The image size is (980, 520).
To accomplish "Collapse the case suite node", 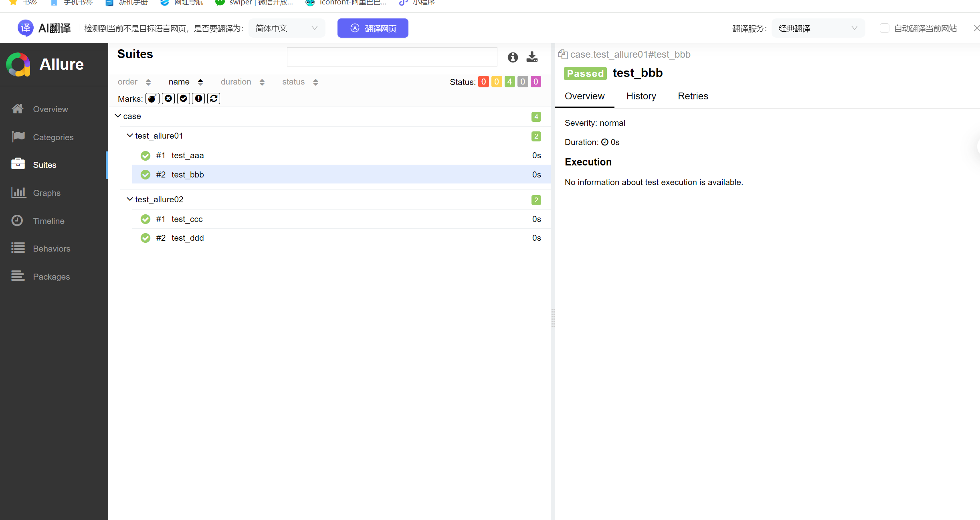I will point(118,116).
